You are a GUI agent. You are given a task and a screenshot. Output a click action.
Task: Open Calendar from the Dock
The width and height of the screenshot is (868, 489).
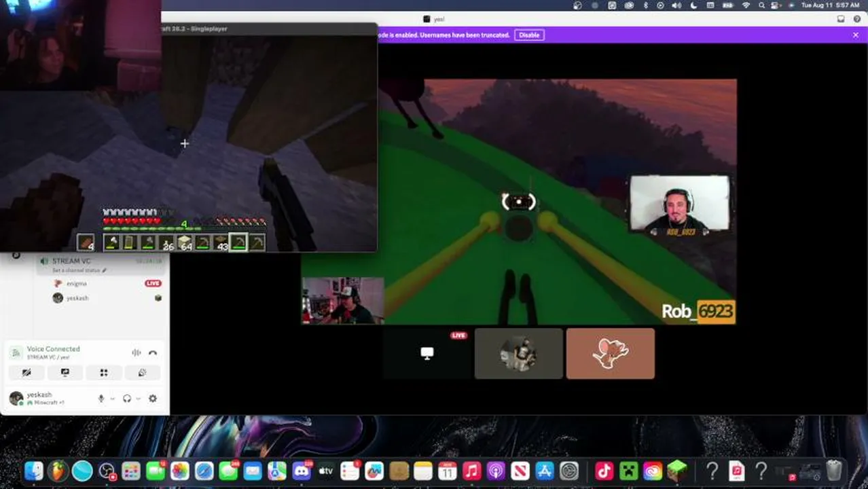[448, 471]
